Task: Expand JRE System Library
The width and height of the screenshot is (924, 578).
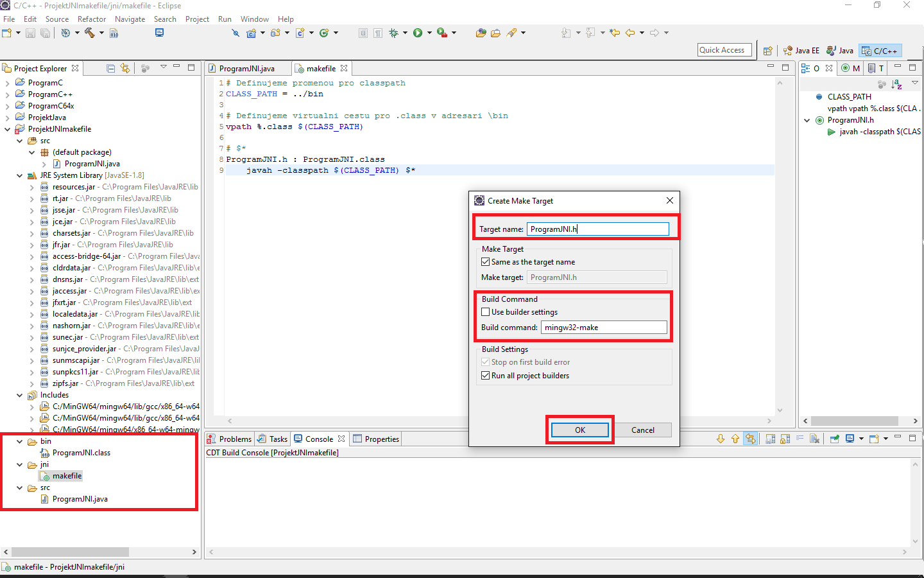Action: coord(19,175)
